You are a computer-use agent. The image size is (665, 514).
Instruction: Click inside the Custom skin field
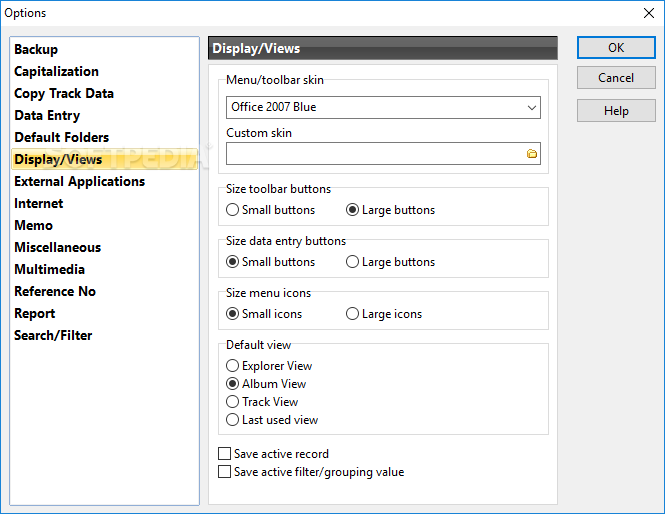pos(376,154)
